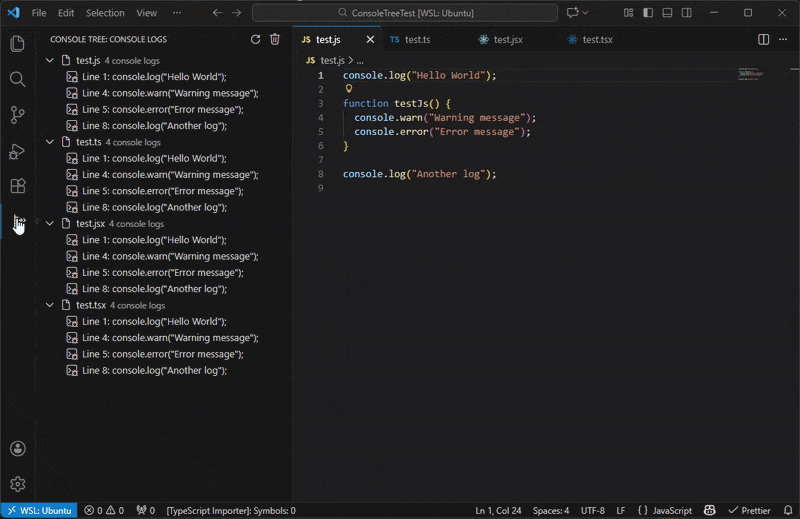Image resolution: width=800 pixels, height=519 pixels.
Task: Click the split editor right icon
Action: pyautogui.click(x=764, y=40)
